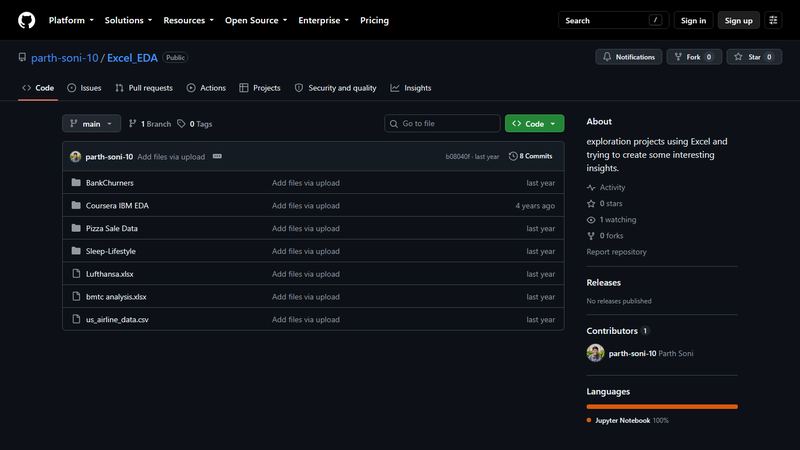Click the bmtc analysis.xlsx file icon
The width and height of the screenshot is (800, 450).
click(x=76, y=296)
